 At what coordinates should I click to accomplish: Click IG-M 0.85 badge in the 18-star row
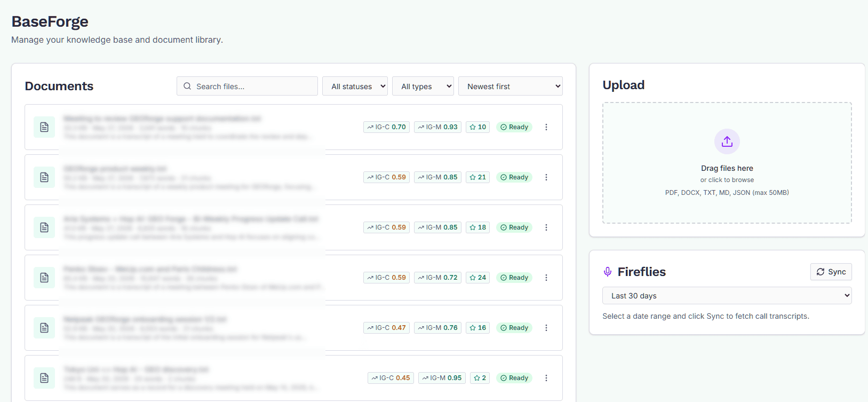pos(437,227)
